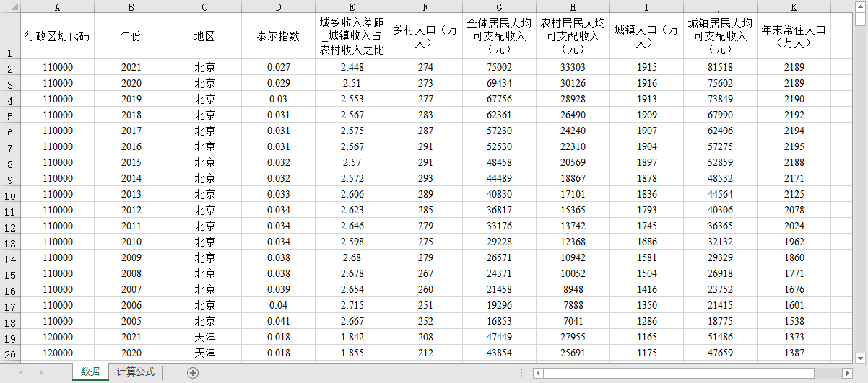Click the year cell 2005

[131, 322]
